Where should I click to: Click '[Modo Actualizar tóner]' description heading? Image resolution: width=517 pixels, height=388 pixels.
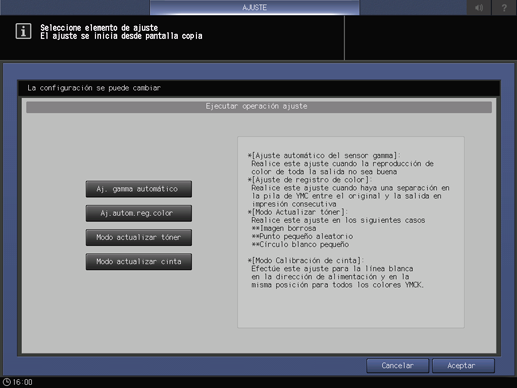pos(298,212)
